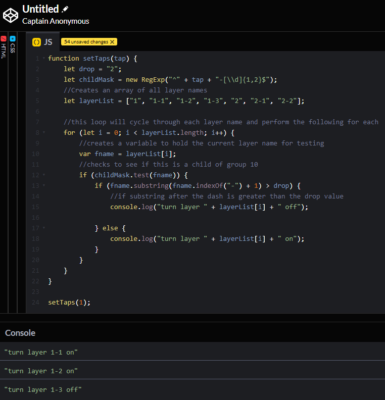Open the pen title Untitled
The width and height of the screenshot is (385, 400).
[x=41, y=9]
